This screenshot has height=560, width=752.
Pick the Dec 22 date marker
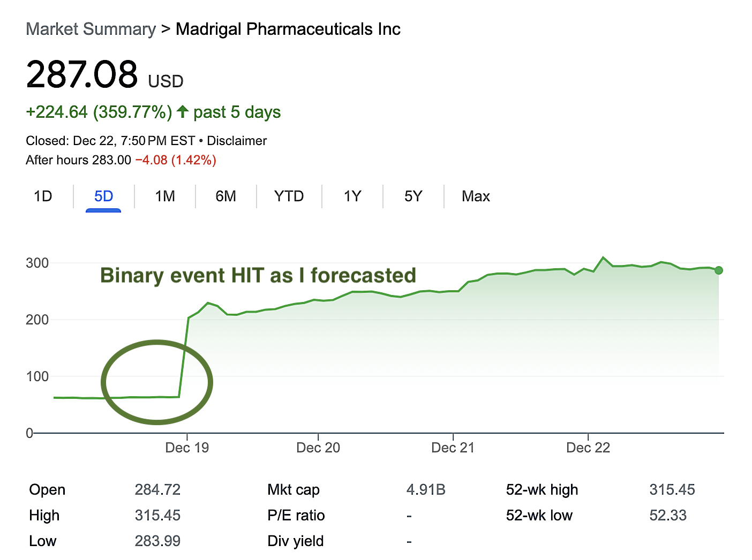coord(588,448)
